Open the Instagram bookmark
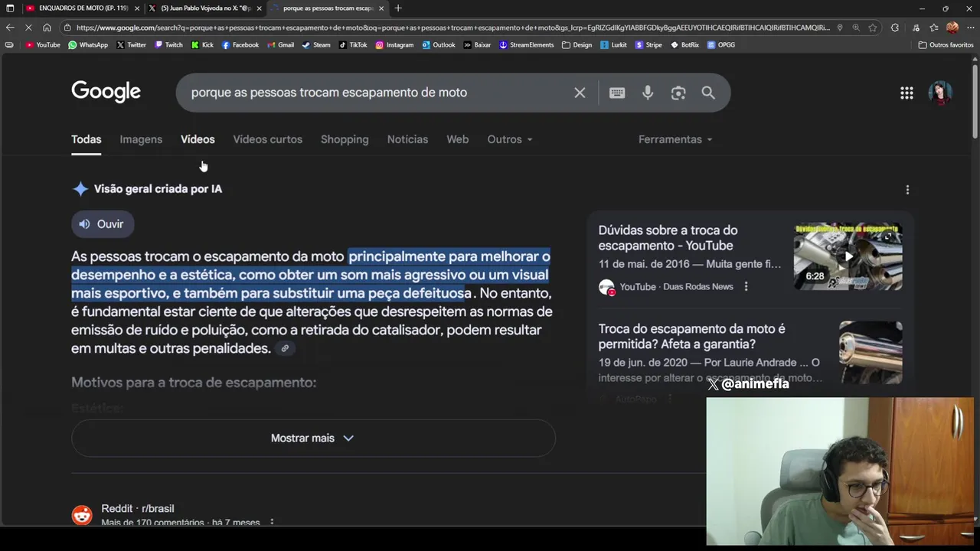The width and height of the screenshot is (980, 551). pyautogui.click(x=394, y=45)
